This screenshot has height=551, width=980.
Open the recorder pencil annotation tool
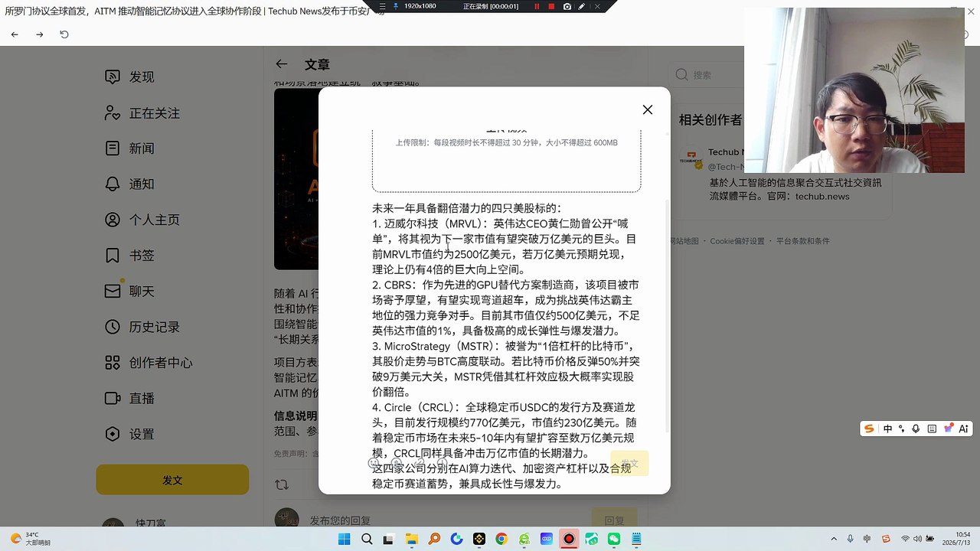(x=582, y=6)
